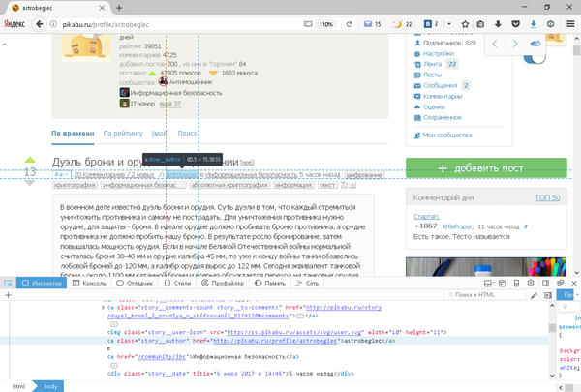Viewport: 581px width, 392px height.
Task: Click the previous arrow in the floating navigator
Action: tap(496, 44)
